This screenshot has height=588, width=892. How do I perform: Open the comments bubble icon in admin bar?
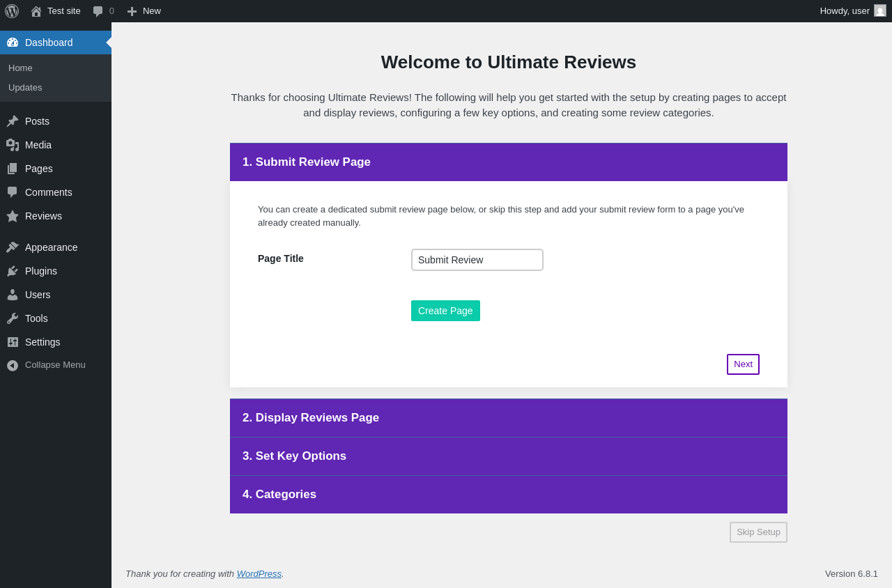(98, 11)
